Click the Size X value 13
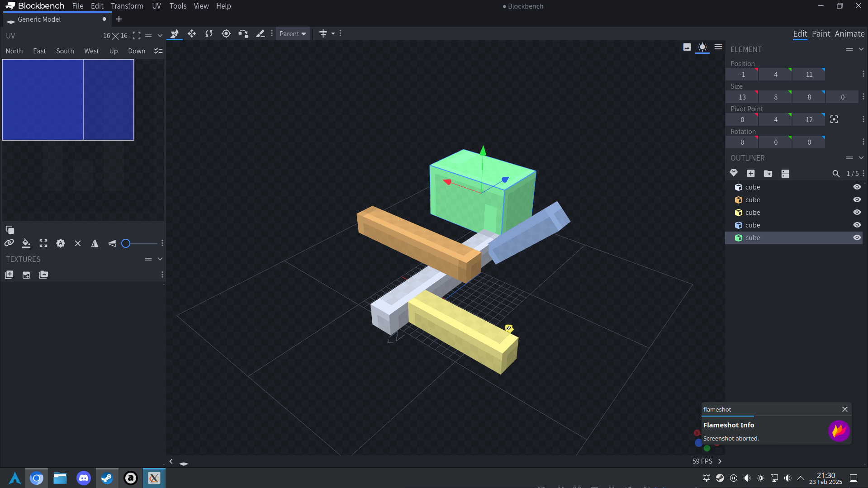The width and height of the screenshot is (868, 488). tap(742, 97)
